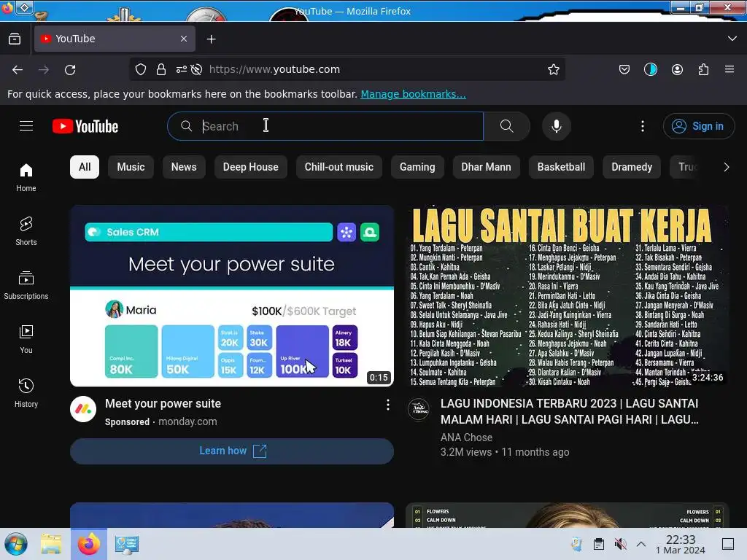The image size is (747, 560).
Task: Focus the YouTube search field
Action: coord(325,126)
